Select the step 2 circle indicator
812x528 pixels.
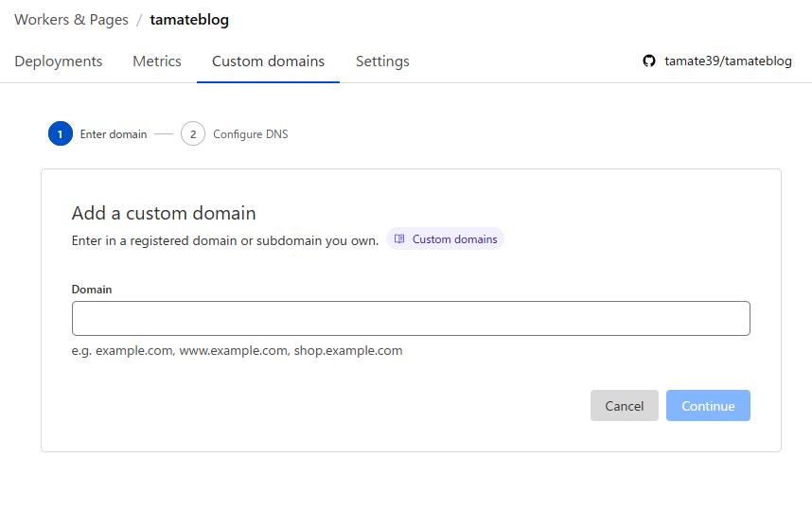(x=193, y=134)
